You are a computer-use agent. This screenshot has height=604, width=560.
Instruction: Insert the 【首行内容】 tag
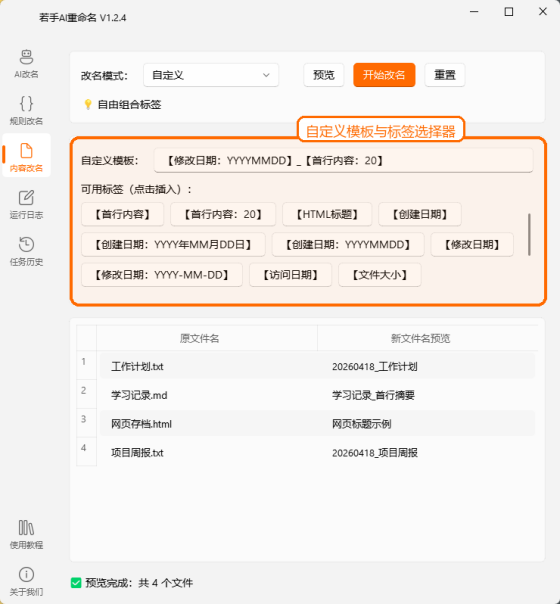[122, 214]
